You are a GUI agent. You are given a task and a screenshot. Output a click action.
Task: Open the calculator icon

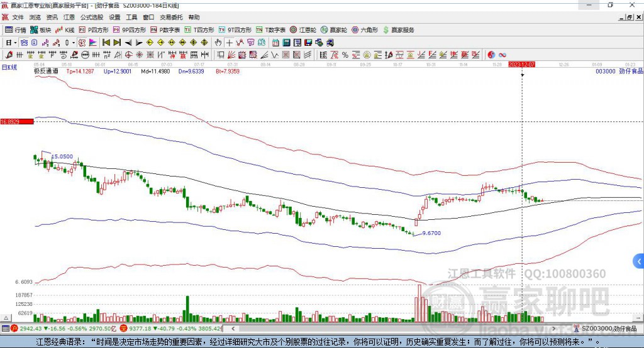pyautogui.click(x=286, y=43)
